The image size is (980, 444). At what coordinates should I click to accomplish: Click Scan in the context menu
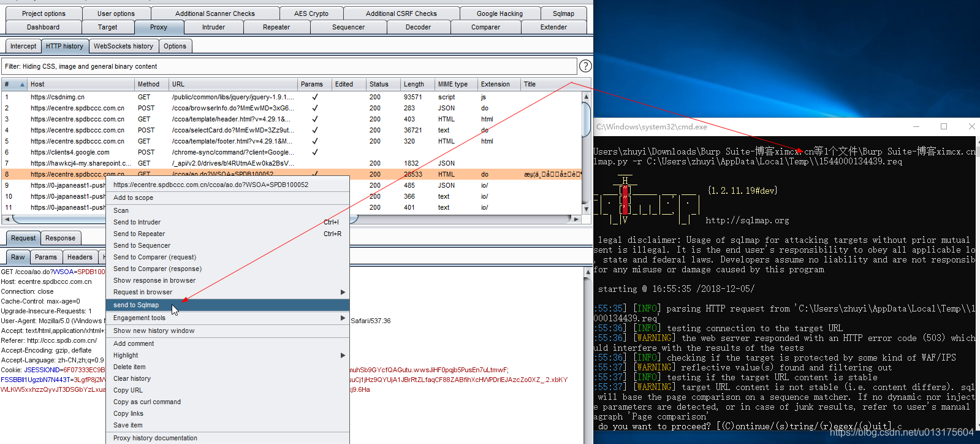point(227,210)
